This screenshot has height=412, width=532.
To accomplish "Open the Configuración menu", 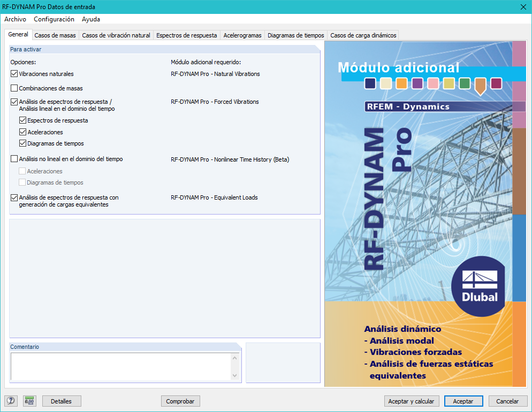I will click(x=54, y=19).
